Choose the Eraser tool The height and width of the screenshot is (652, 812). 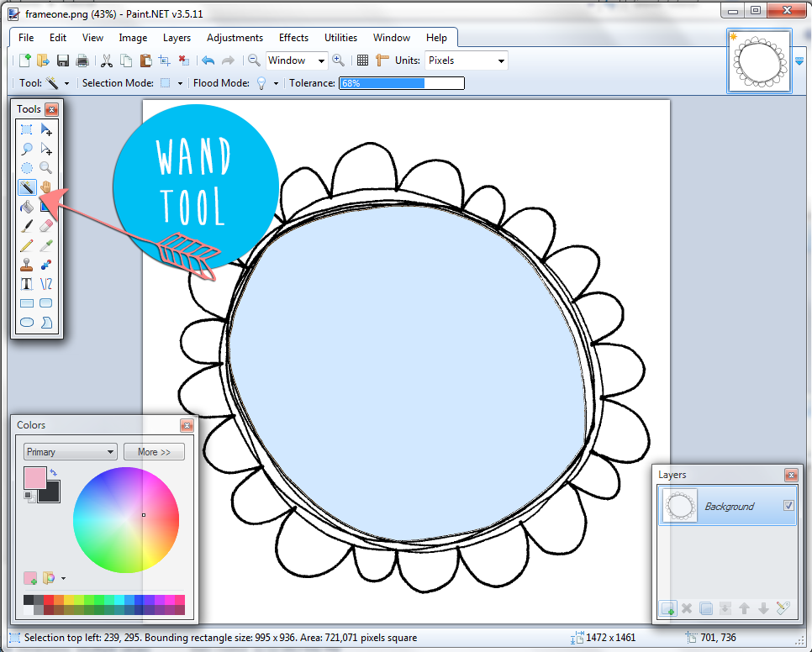(x=46, y=226)
